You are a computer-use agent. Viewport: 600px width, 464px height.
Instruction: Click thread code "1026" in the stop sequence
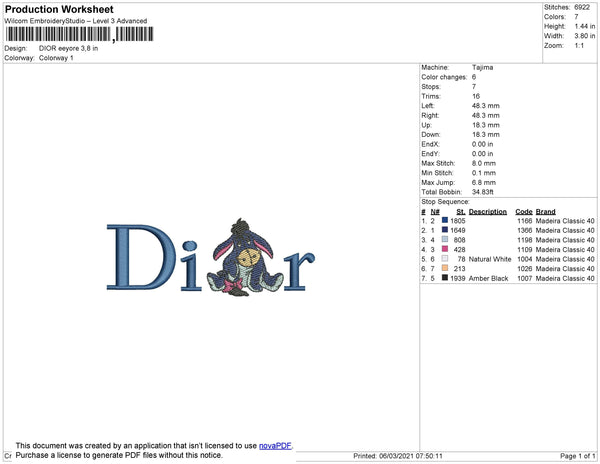point(524,269)
